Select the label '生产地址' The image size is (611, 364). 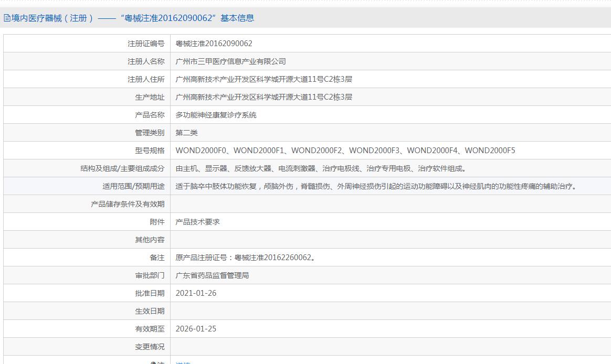click(150, 98)
